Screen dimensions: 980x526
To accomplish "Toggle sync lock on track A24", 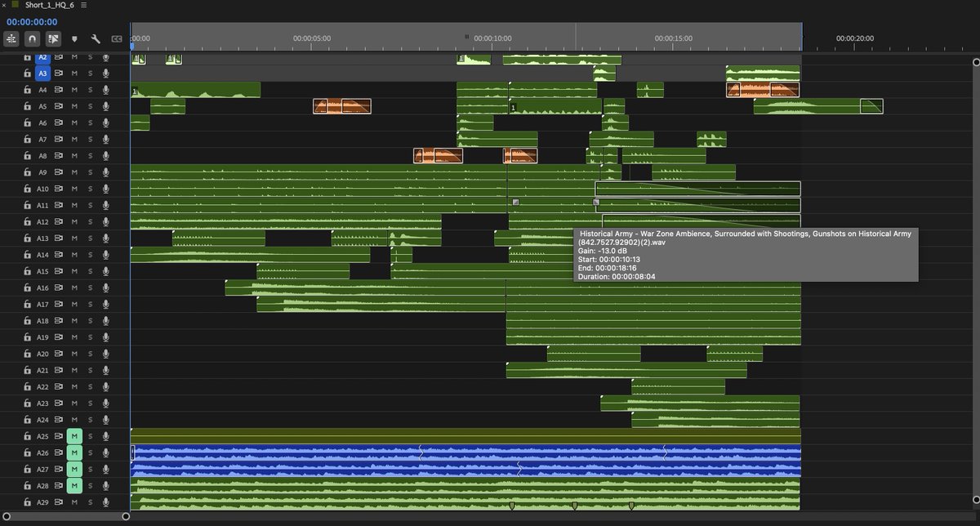I will (59, 420).
